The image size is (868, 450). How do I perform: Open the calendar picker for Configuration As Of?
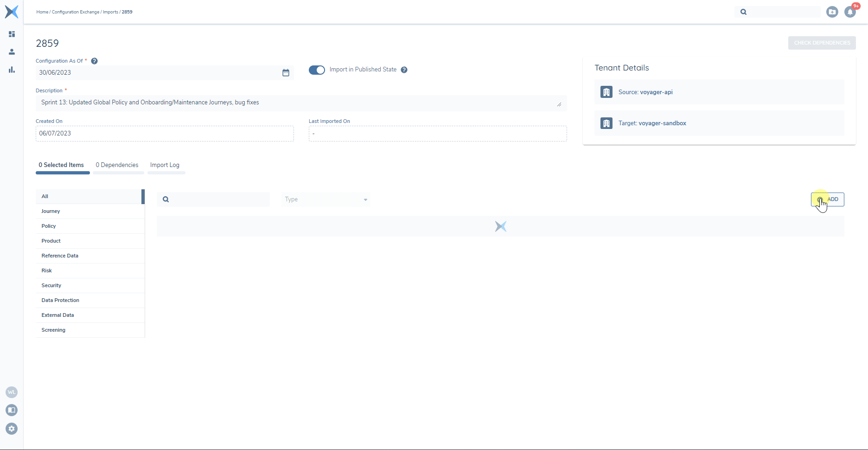coord(286,73)
